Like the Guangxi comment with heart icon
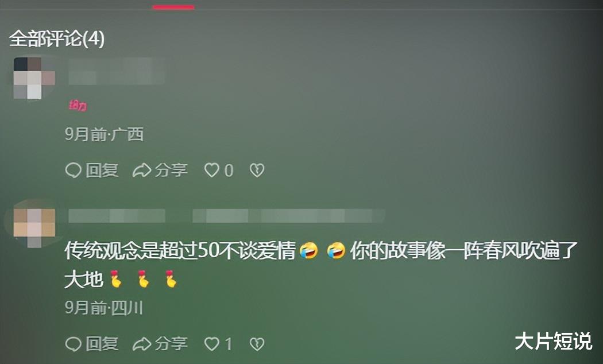The width and height of the screenshot is (603, 364). click(x=211, y=171)
